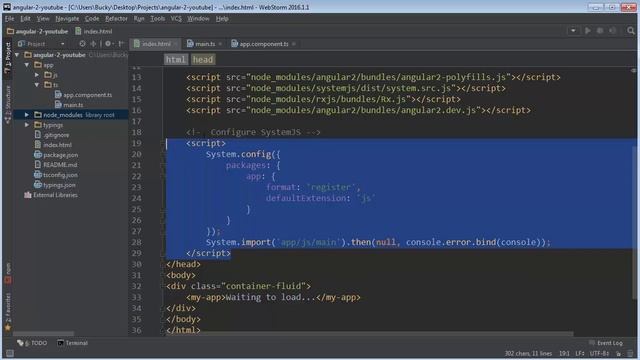This screenshot has height=360, width=640.
Task: Select node_modules library root row
Action: (x=71, y=115)
